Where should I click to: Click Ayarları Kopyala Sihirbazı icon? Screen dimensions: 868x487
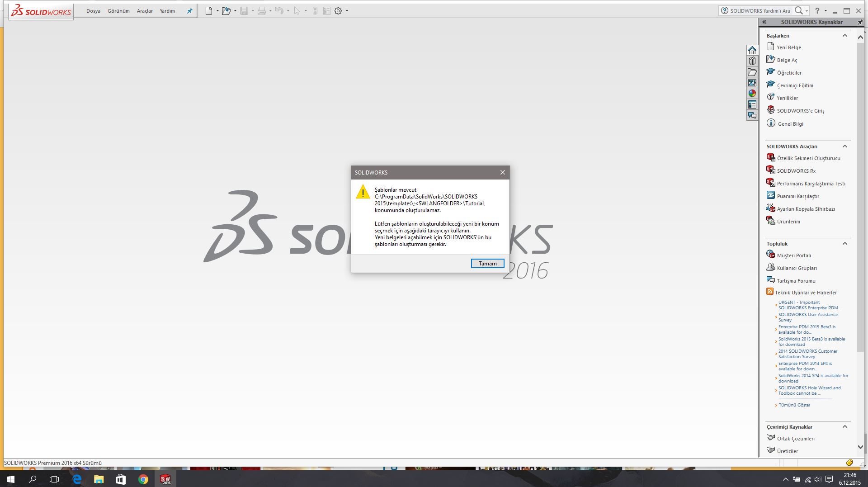pos(771,208)
